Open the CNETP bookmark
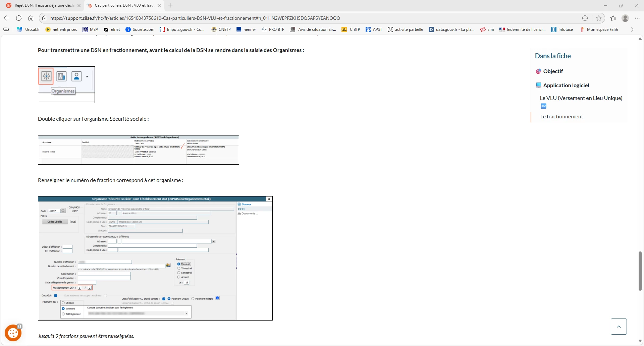This screenshot has width=644, height=346. 221,30
